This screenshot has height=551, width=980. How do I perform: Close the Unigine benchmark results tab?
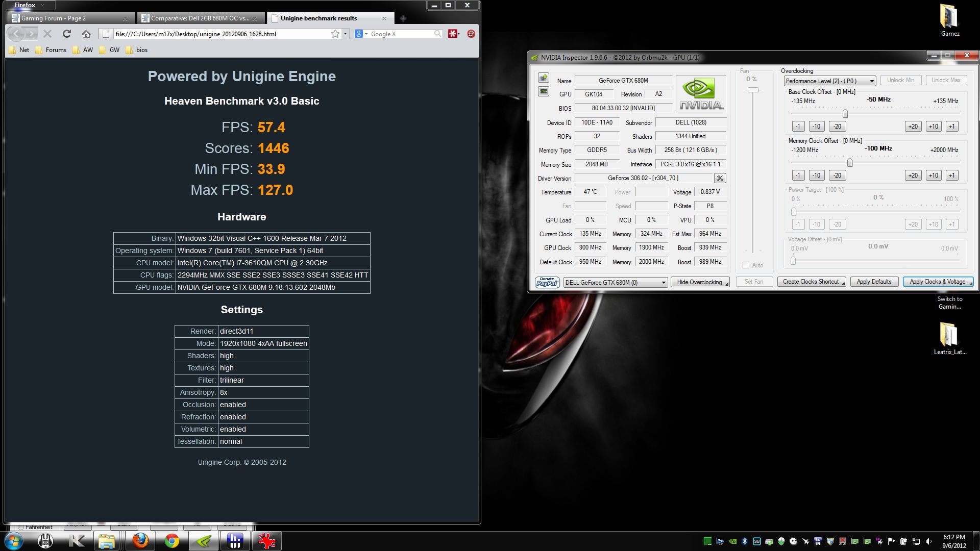(x=384, y=18)
